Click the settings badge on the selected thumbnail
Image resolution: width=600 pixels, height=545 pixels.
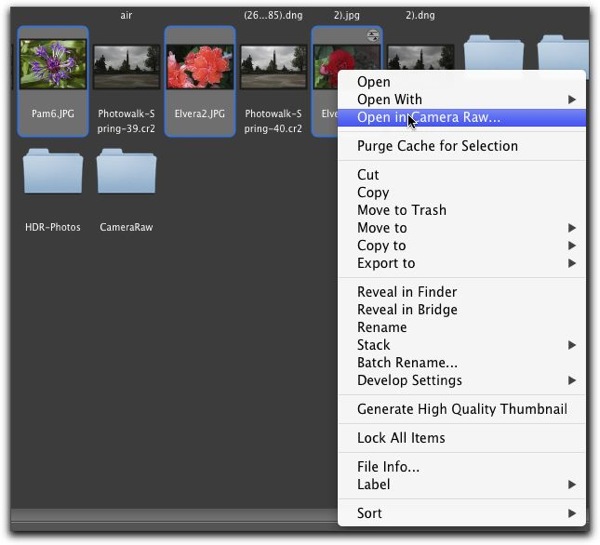click(x=373, y=35)
